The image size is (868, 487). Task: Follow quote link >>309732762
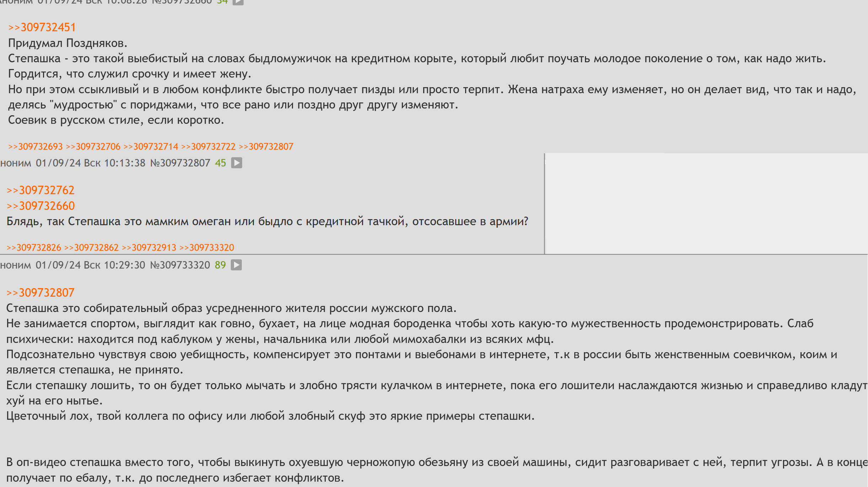[x=41, y=190]
